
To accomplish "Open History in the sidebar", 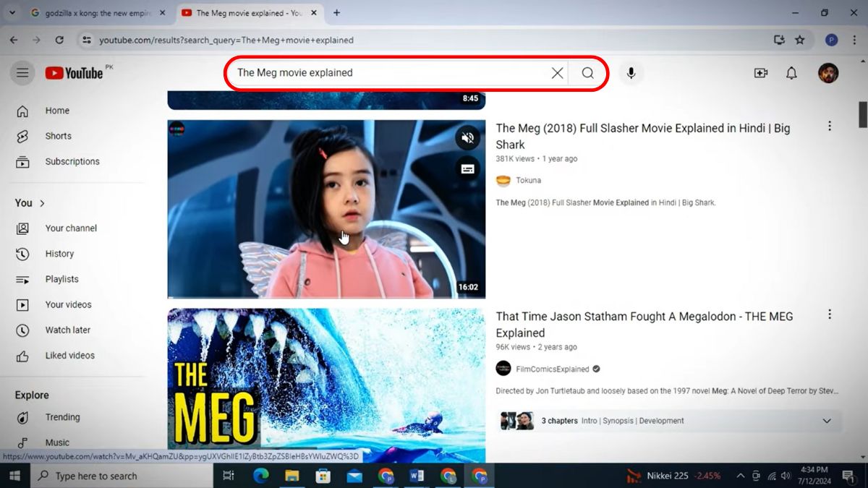I will (x=60, y=253).
